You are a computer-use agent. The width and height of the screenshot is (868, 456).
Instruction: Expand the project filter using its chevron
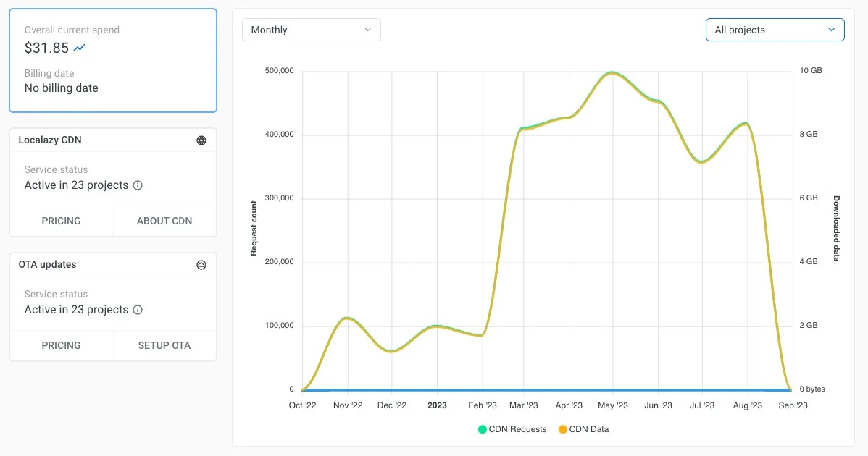[x=832, y=30]
